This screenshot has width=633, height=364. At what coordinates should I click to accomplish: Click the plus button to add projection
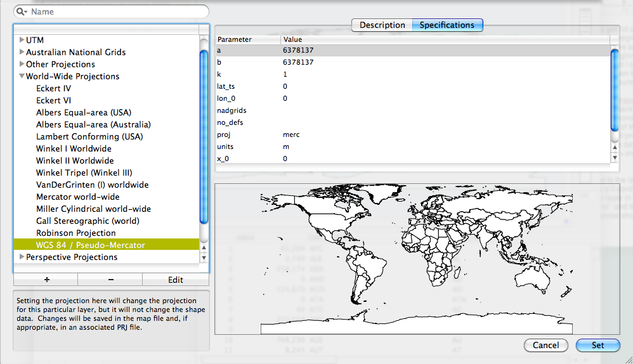tap(46, 280)
